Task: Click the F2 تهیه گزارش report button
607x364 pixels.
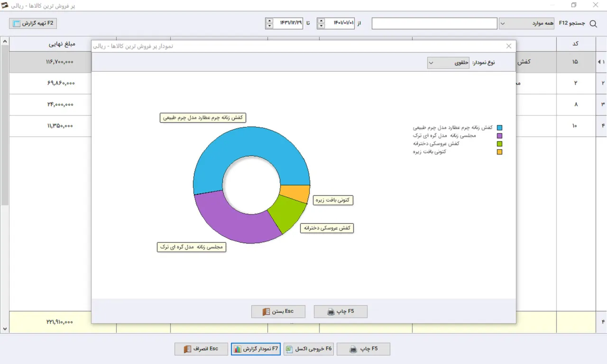Action: (33, 23)
